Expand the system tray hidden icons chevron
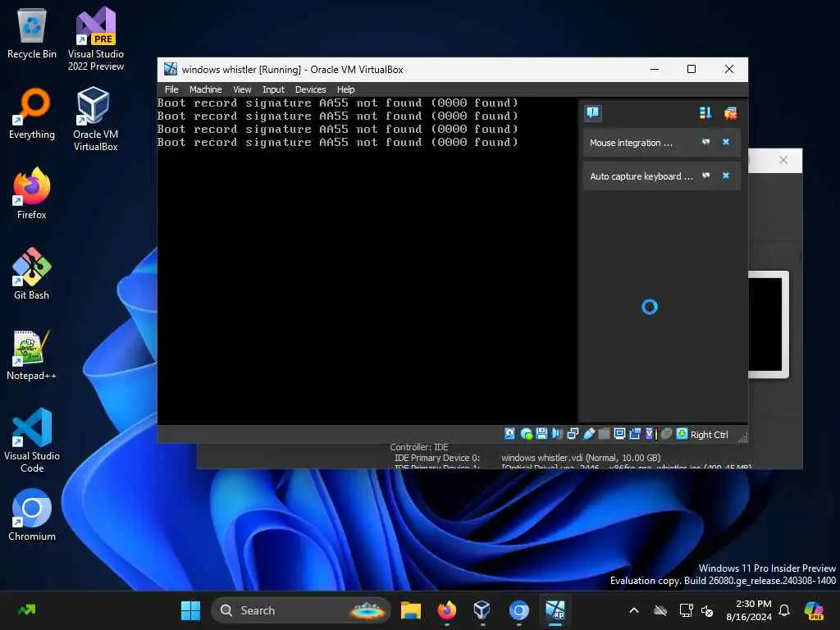This screenshot has width=840, height=630. coord(634,610)
